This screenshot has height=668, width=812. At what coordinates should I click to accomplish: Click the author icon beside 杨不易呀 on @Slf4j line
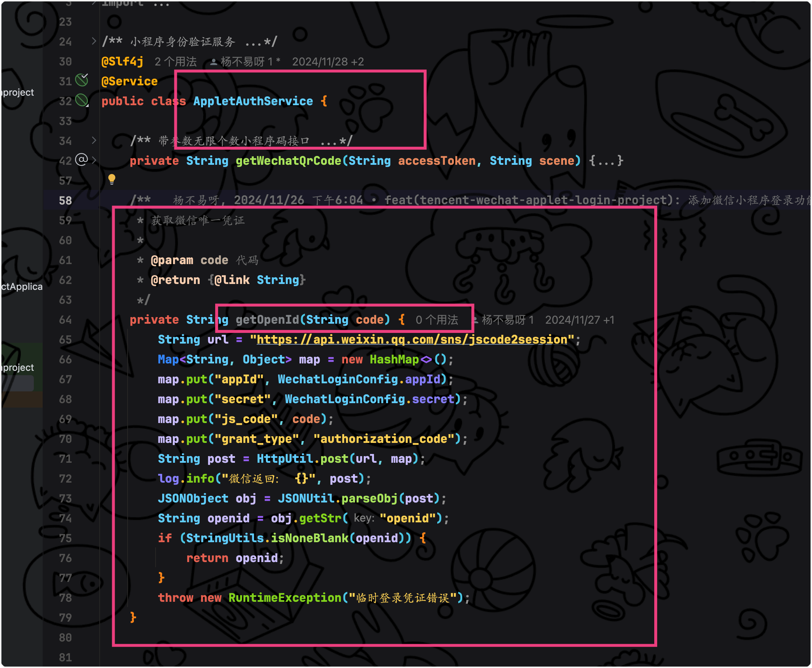click(x=214, y=62)
